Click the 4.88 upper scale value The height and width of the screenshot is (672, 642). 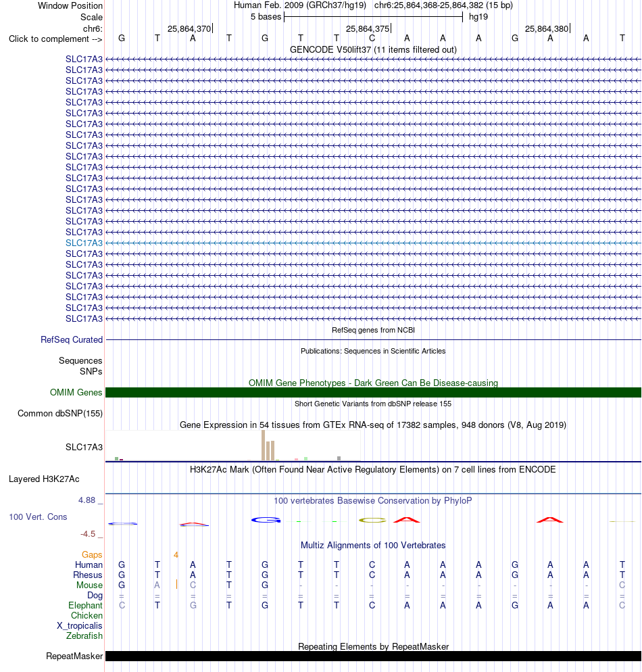[87, 500]
